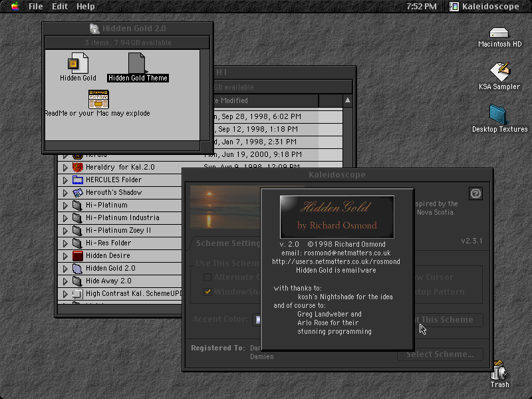Click the Hi-Res Folder item icon
This screenshot has width=532, height=399.
click(x=78, y=243)
